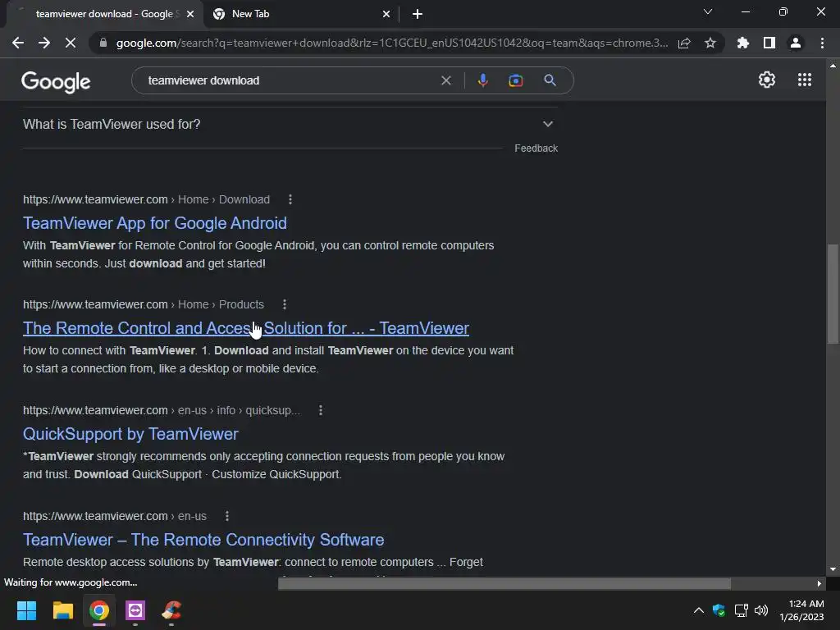
Task: Click the magnifier search button
Action: [x=550, y=80]
